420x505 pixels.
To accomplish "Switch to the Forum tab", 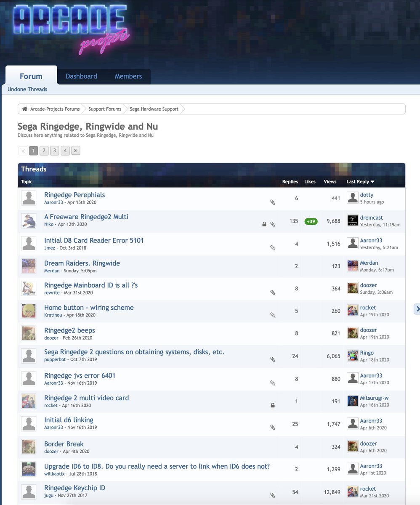I will coord(31,76).
